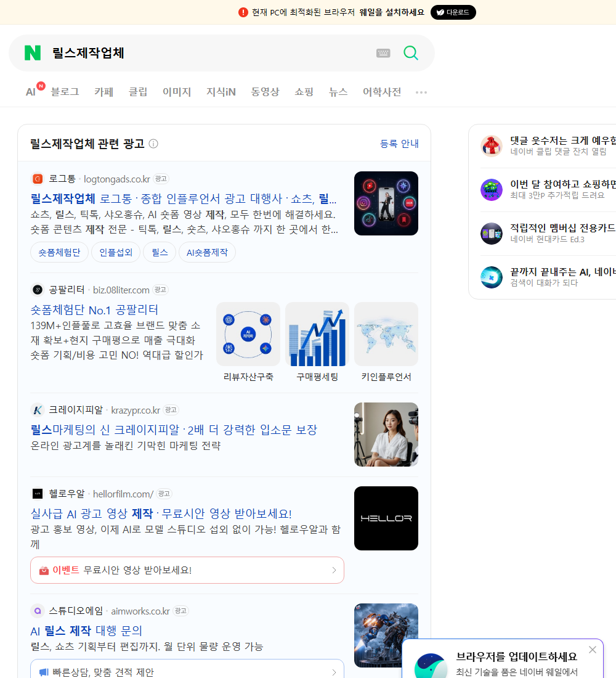Open the 릴스제작업체 로그통 ad title link
This screenshot has width=616, height=678.
[x=184, y=198]
